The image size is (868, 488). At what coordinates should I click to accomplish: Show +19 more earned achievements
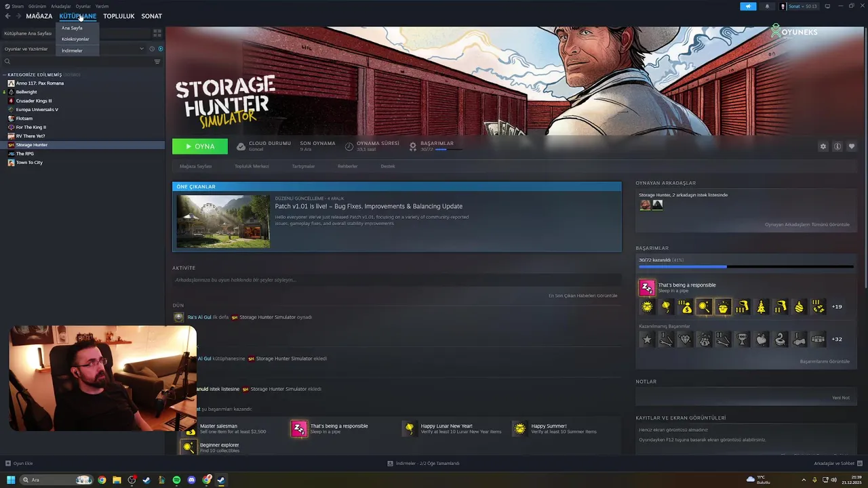(x=837, y=307)
